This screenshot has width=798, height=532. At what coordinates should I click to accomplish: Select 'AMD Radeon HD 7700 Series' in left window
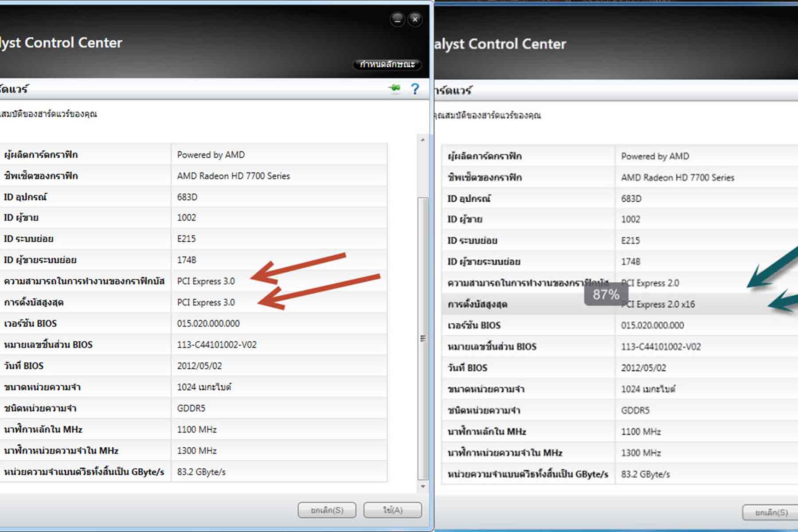pos(234,176)
